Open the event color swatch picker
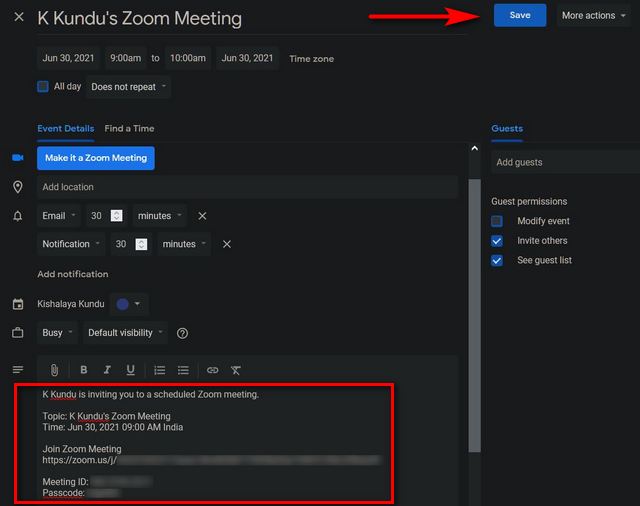The width and height of the screenshot is (640, 506). tap(129, 304)
